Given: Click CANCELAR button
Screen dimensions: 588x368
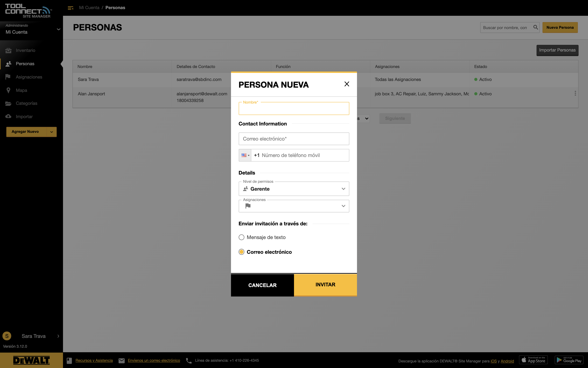Looking at the screenshot, I should click(262, 285).
